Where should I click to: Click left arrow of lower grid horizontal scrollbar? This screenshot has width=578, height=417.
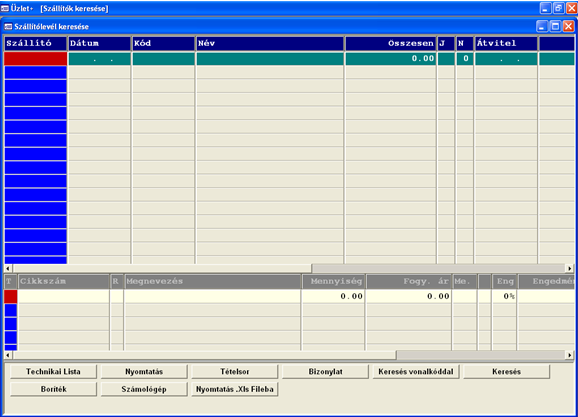click(8, 355)
